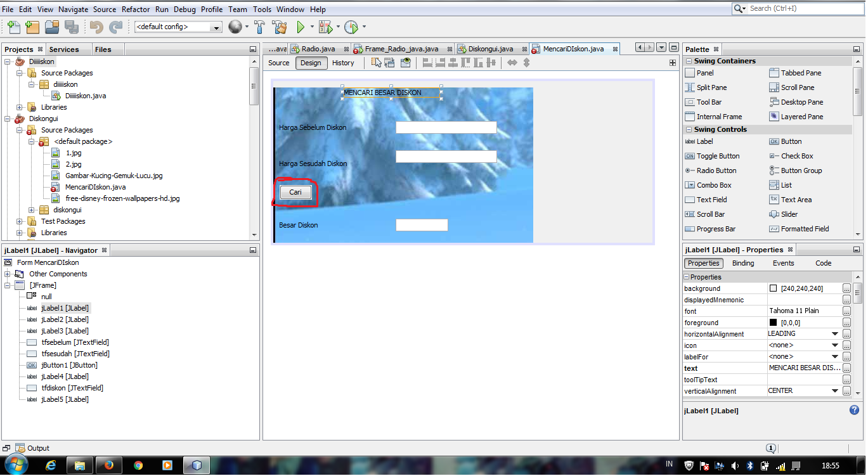
Task: Select jButton1 [JButton] in Navigator
Action: 69,365
